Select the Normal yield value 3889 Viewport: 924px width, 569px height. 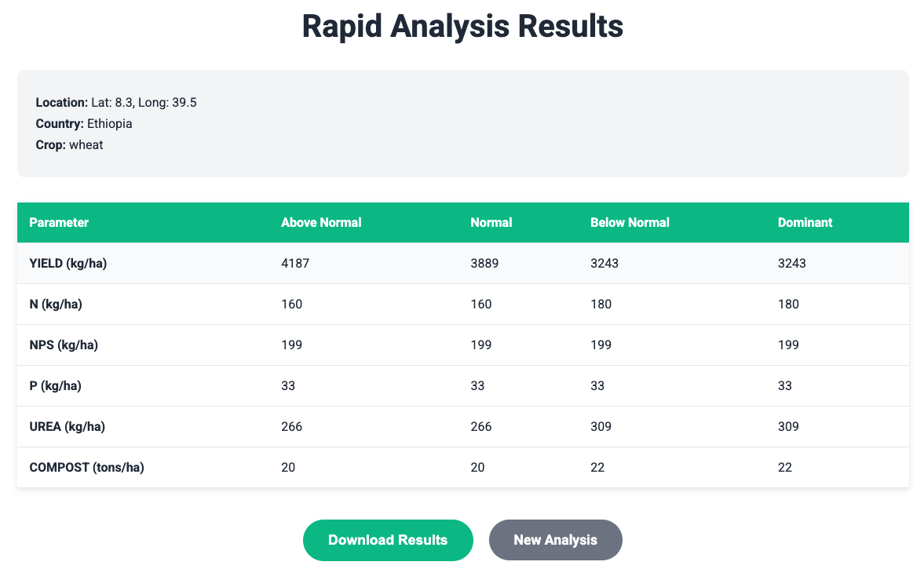484,264
